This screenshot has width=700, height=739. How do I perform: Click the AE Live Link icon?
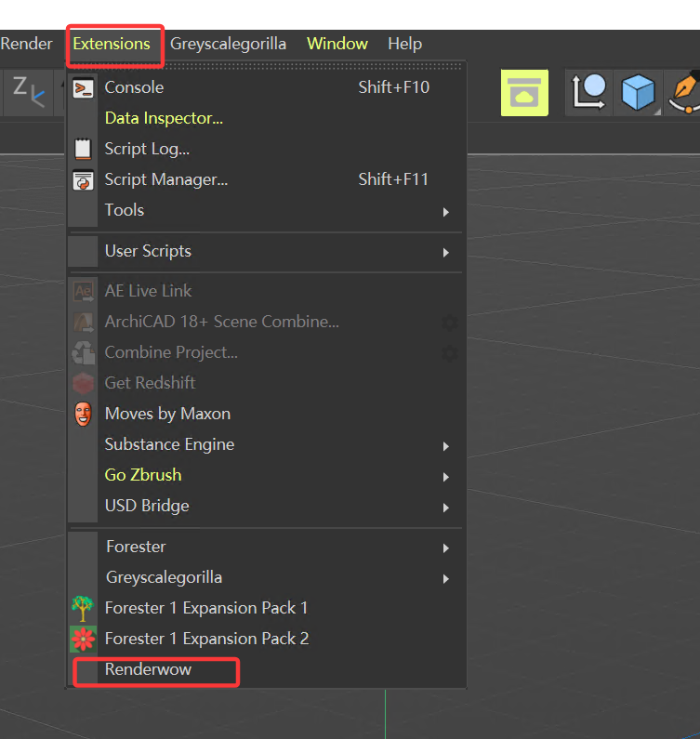tap(83, 291)
